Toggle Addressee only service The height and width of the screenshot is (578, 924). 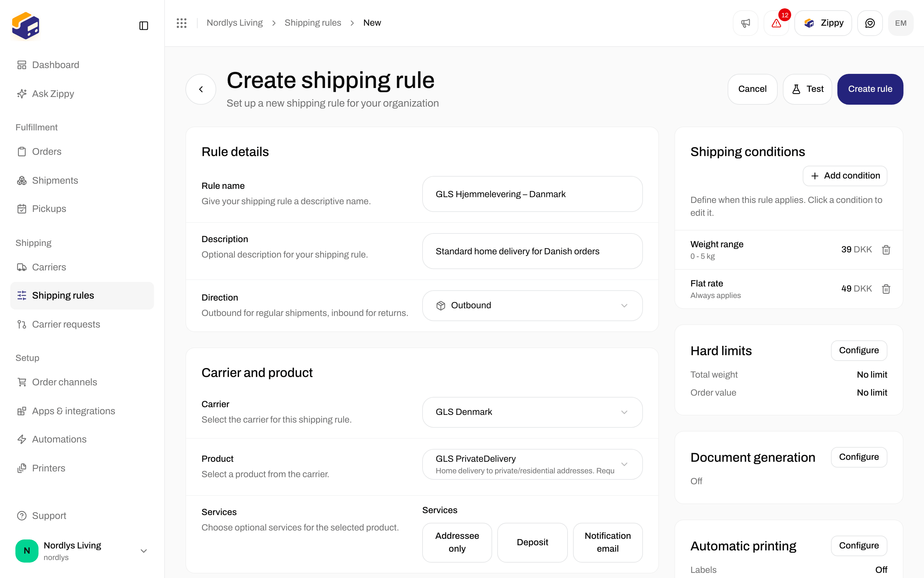coord(457,542)
